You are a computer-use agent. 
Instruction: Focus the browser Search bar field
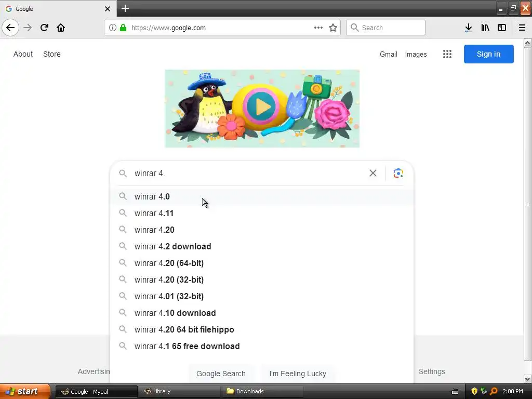[386, 28]
